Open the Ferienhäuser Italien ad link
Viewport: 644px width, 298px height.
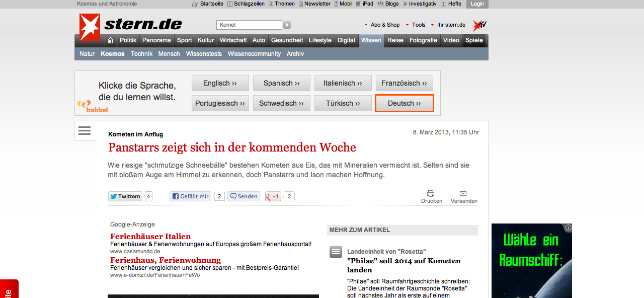coord(150,236)
